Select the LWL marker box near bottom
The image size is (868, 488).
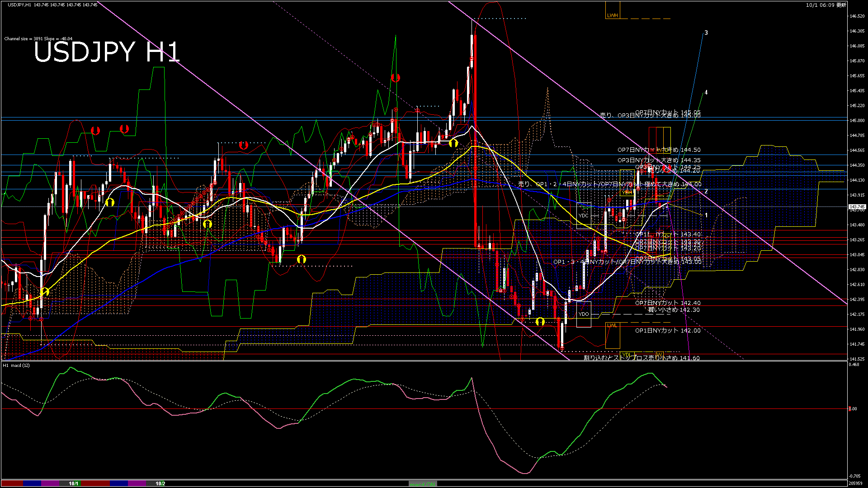tap(612, 325)
